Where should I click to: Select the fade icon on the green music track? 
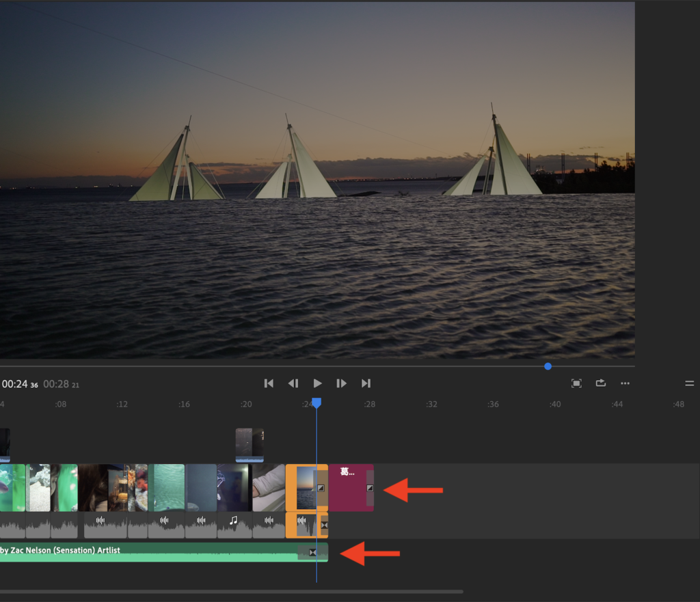(312, 552)
